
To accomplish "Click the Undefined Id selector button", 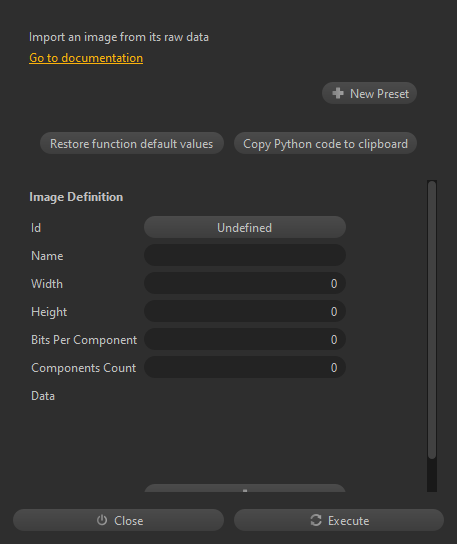I will 245,228.
